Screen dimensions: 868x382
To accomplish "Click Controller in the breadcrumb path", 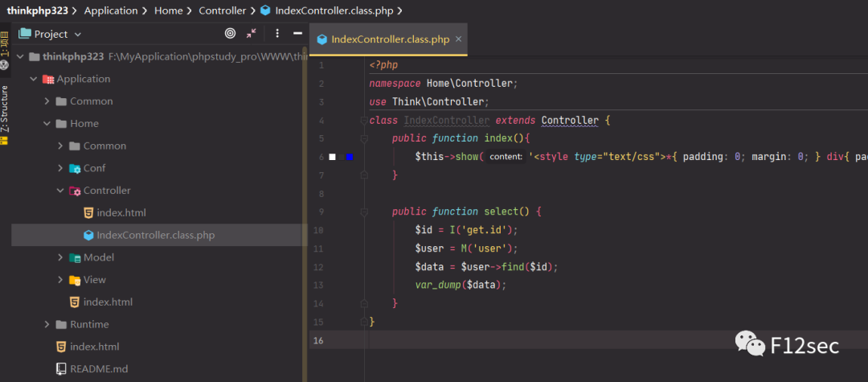I will pyautogui.click(x=223, y=10).
